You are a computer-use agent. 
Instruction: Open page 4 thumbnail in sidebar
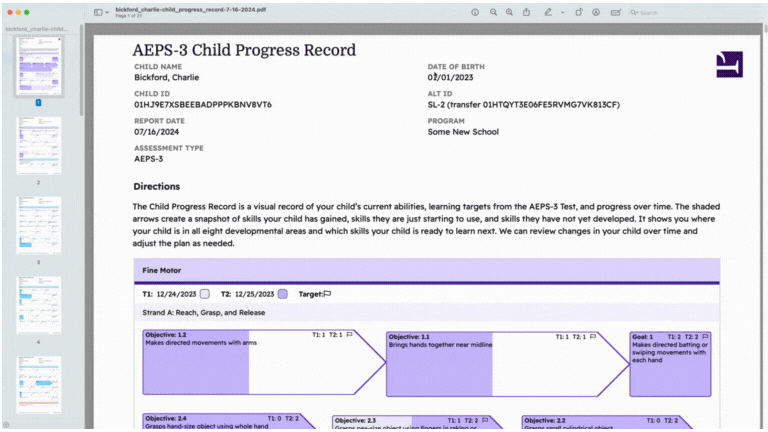tap(38, 305)
